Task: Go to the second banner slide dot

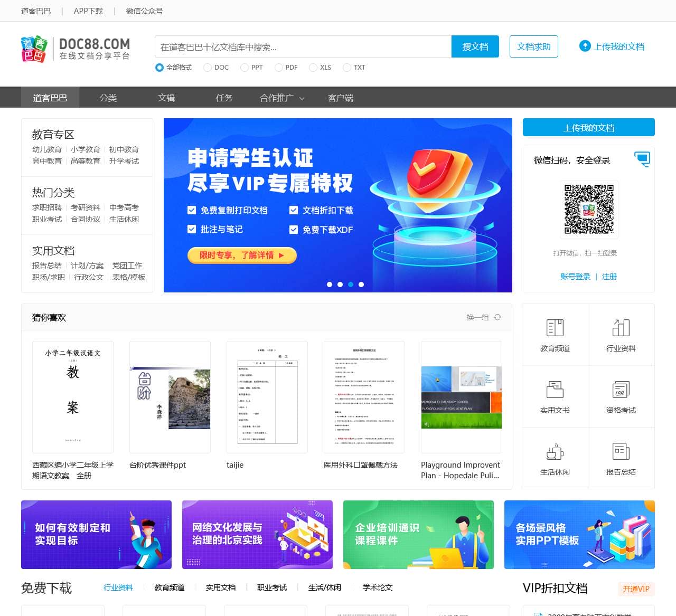Action: [340, 285]
